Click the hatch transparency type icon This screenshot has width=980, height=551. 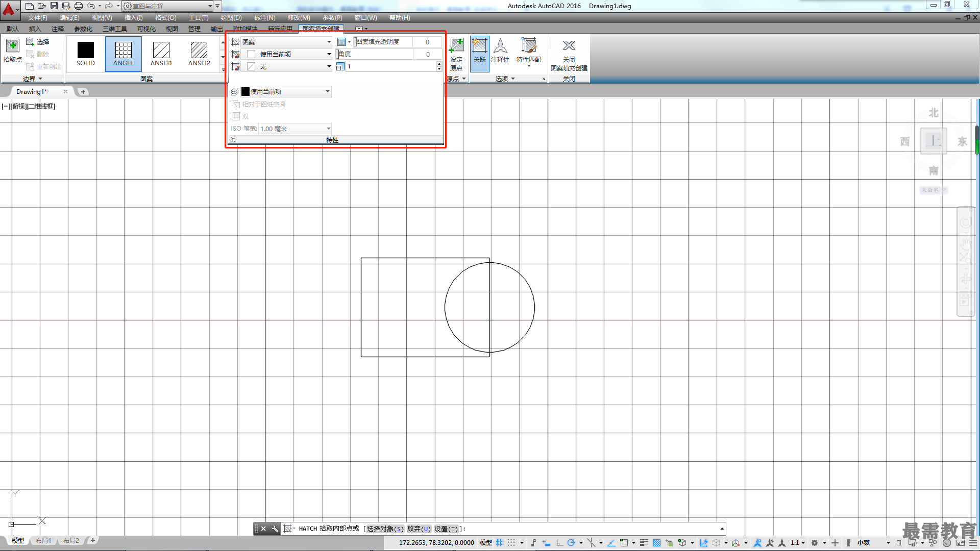[x=341, y=42]
